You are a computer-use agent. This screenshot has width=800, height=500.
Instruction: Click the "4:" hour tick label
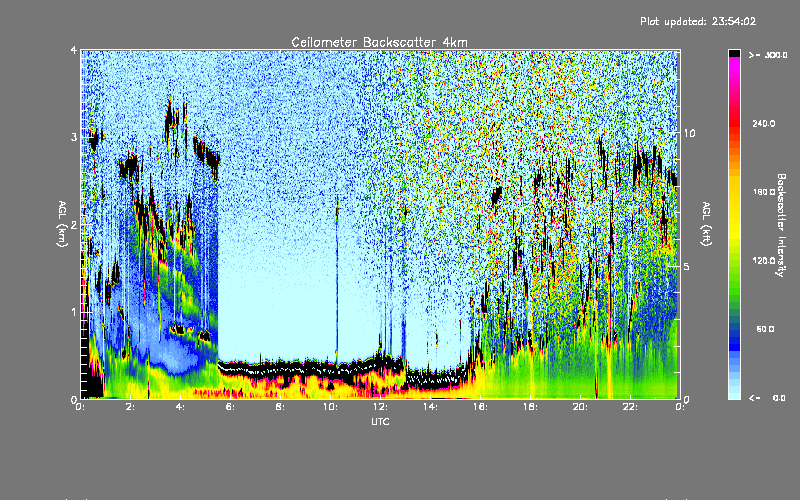point(180,407)
